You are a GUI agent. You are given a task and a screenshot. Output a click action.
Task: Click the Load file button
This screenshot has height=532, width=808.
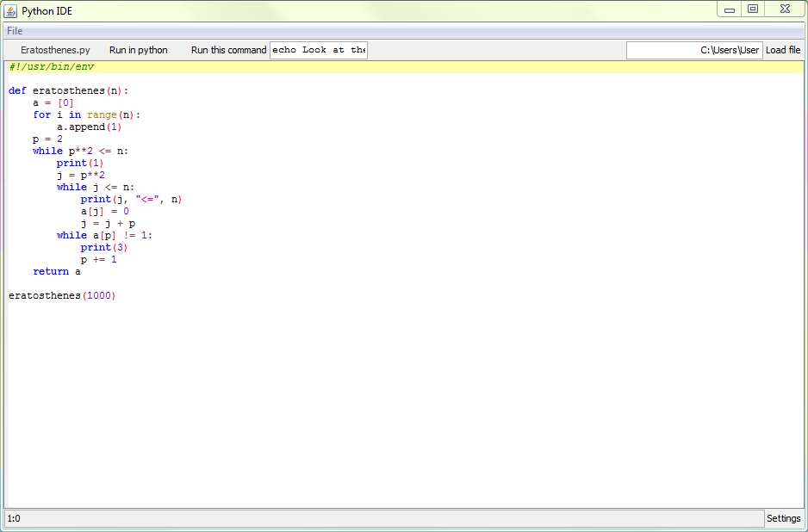click(x=783, y=50)
